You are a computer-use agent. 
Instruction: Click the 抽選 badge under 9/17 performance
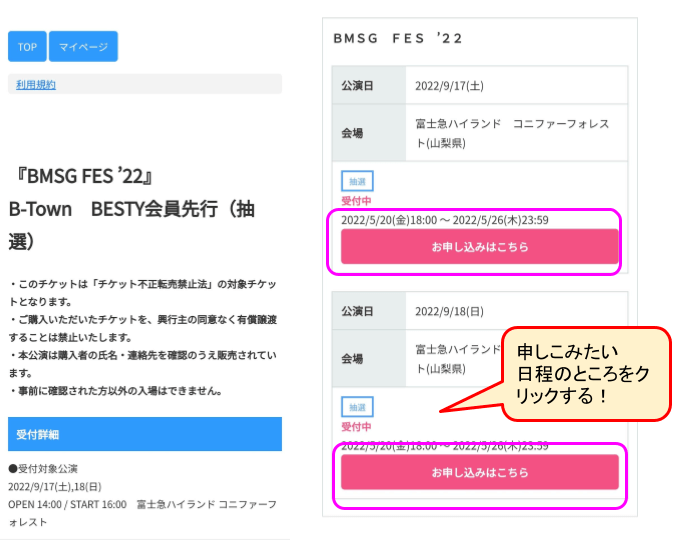[x=357, y=181]
